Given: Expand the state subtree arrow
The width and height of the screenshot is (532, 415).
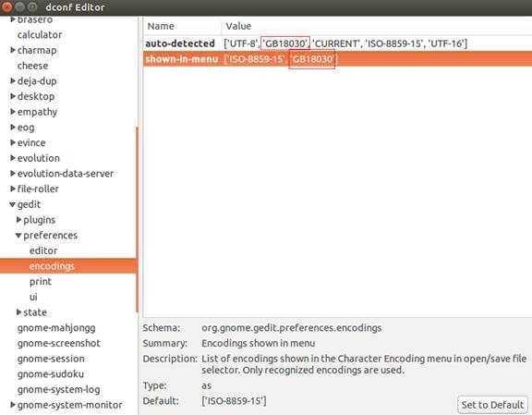Looking at the screenshot, I should (19, 312).
